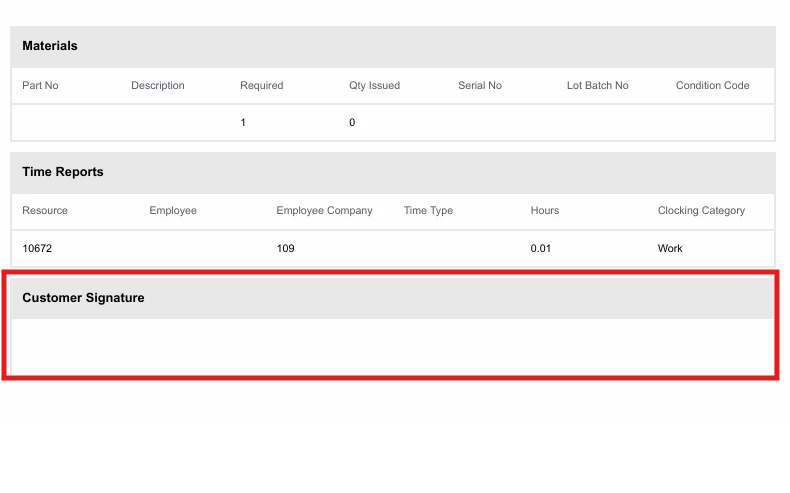Click the Lot Batch No column header
This screenshot has height=493, width=790.
(598, 86)
